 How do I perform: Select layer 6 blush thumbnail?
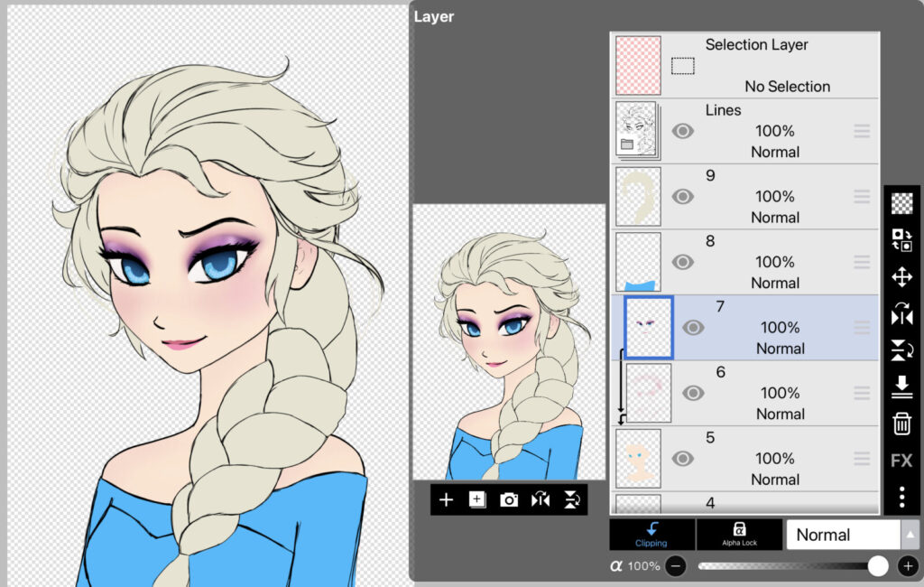click(649, 393)
